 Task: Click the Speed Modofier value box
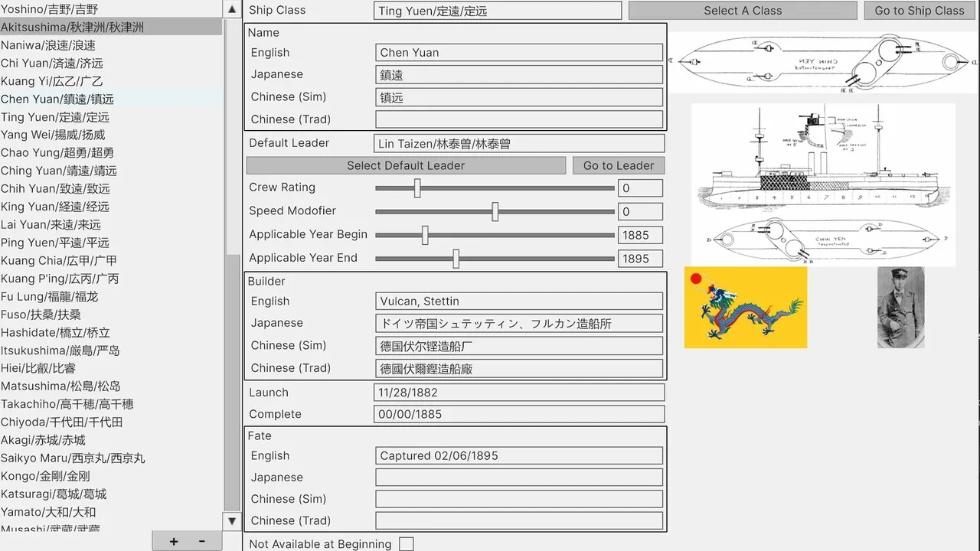coord(640,211)
